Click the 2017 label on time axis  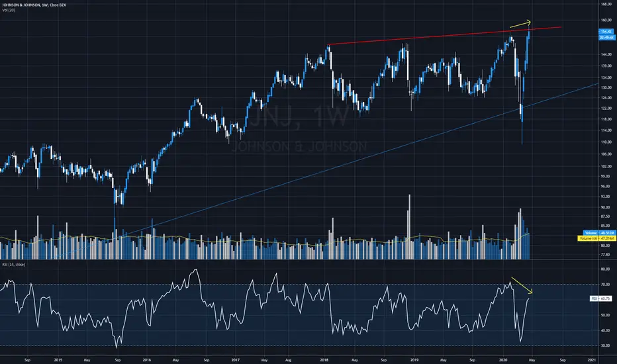[235, 359]
